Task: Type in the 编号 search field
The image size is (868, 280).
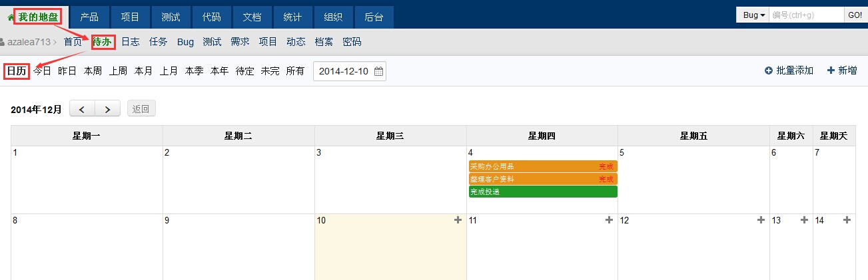Action: coord(806,15)
